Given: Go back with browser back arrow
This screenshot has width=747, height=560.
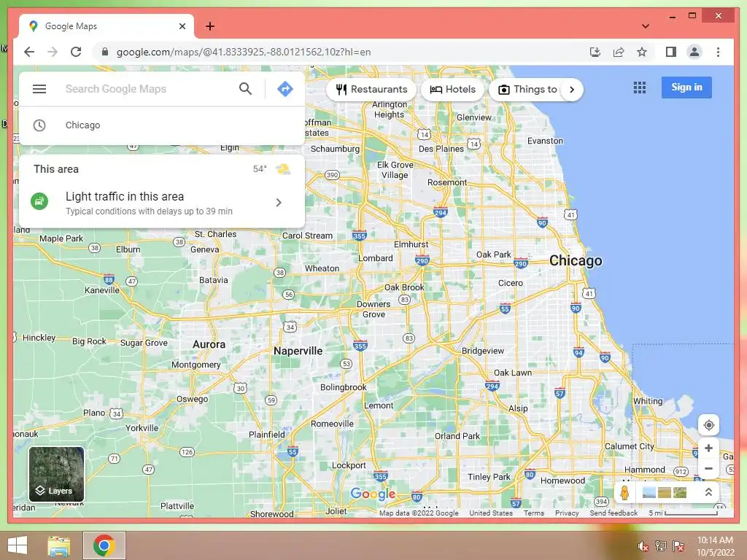Looking at the screenshot, I should pos(29,52).
